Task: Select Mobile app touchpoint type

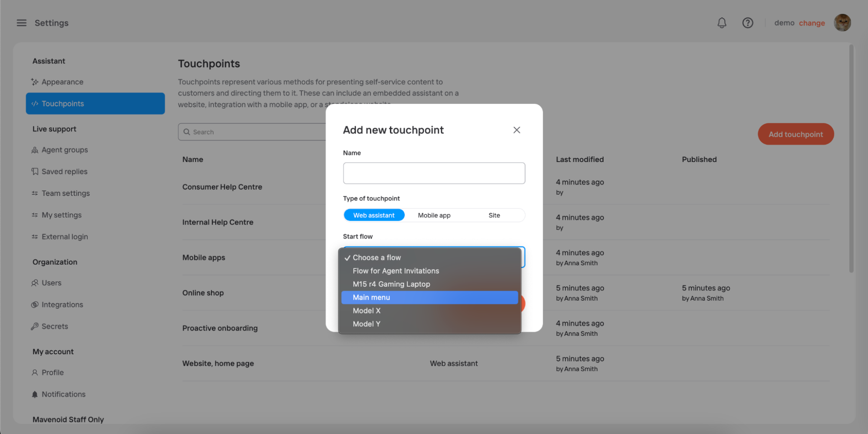Action: [434, 215]
